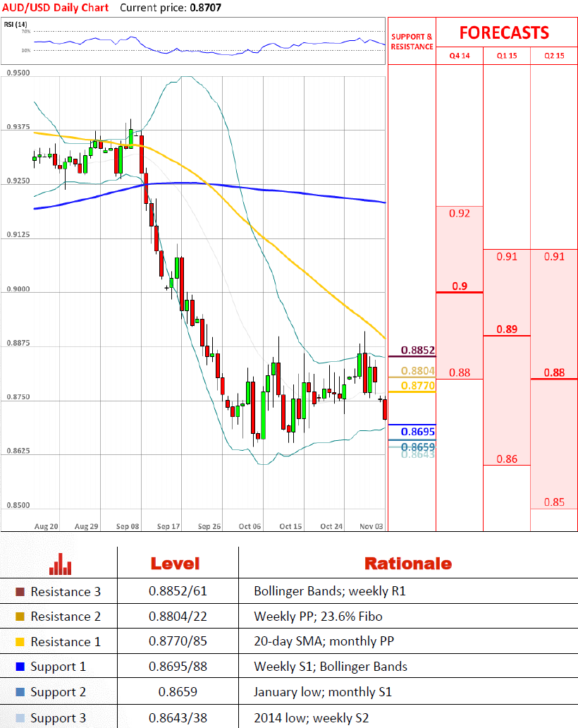The image size is (578, 728).
Task: Click the level cell 0.8643/38
Action: 178,718
